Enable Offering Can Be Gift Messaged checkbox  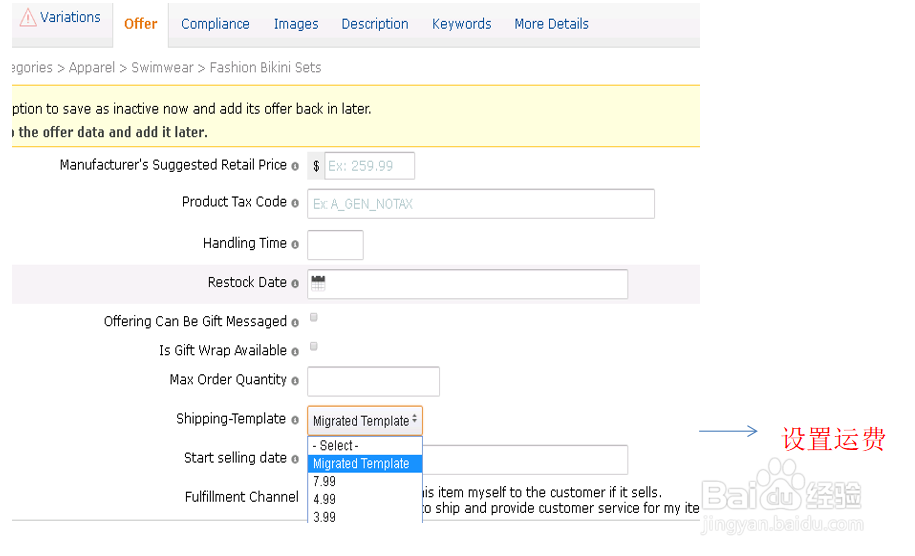[x=314, y=317]
